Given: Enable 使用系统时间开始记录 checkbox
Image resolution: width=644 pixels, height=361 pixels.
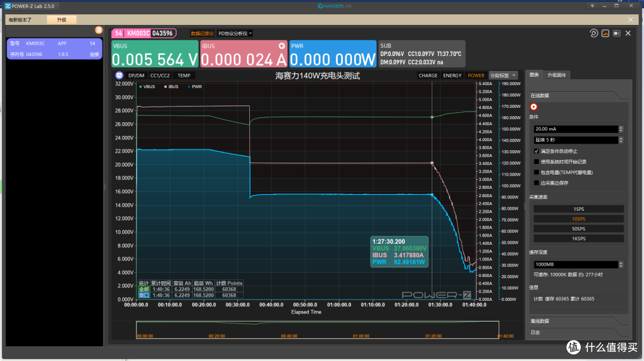Looking at the screenshot, I should point(537,162).
